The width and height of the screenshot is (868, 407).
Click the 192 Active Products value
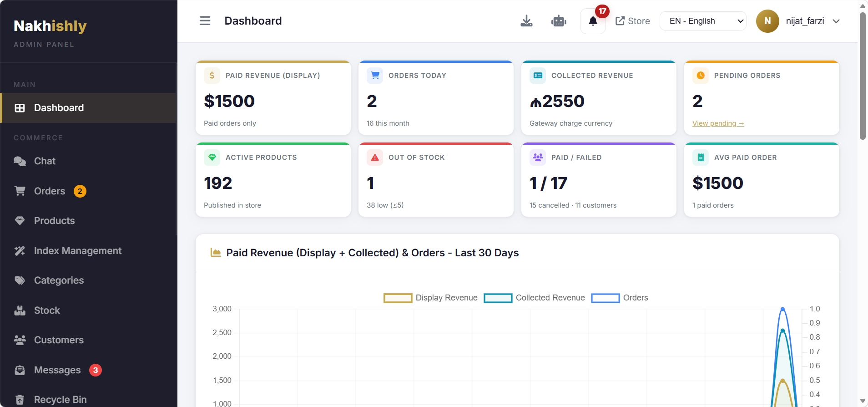[x=218, y=183]
